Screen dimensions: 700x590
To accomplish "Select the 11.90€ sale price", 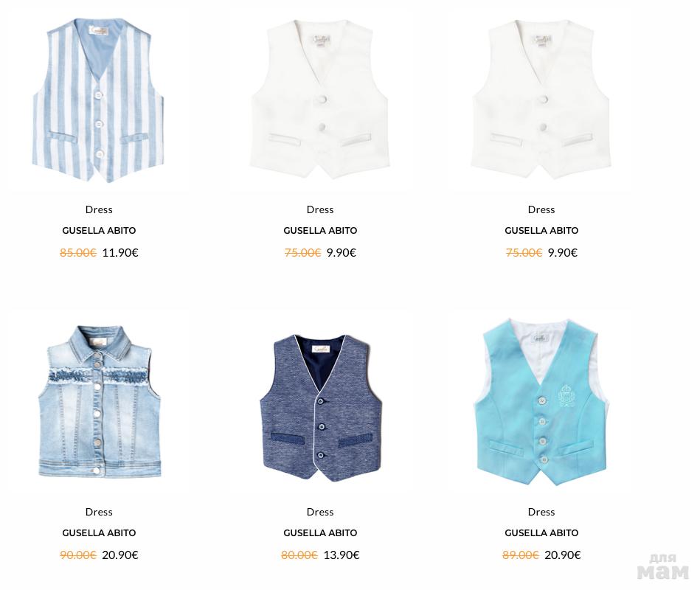I will click(x=120, y=253).
